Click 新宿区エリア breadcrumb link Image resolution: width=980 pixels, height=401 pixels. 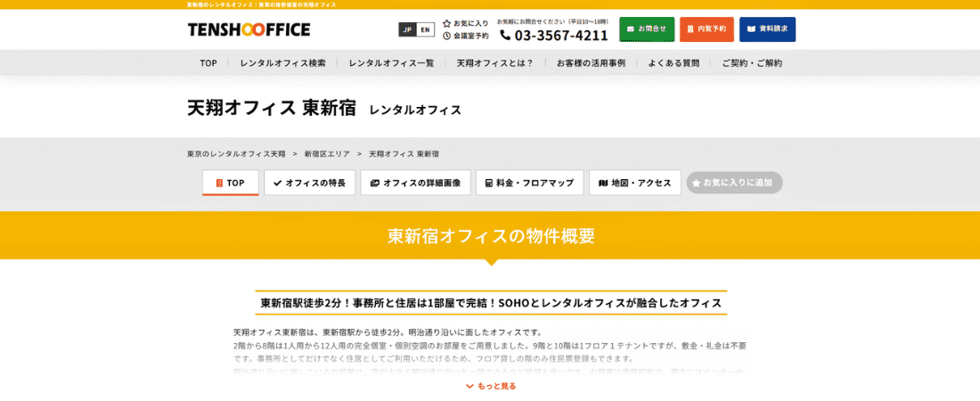coord(327,154)
